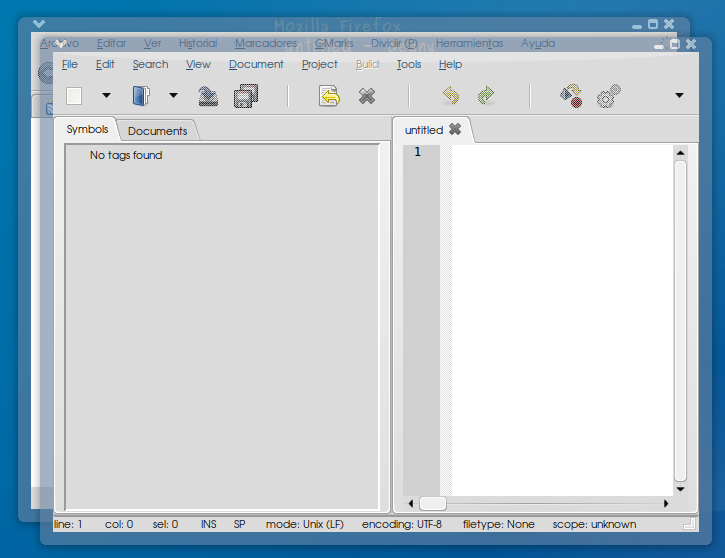This screenshot has width=725, height=558.
Task: Open the New file templates dropdown arrow
Action: click(x=106, y=96)
